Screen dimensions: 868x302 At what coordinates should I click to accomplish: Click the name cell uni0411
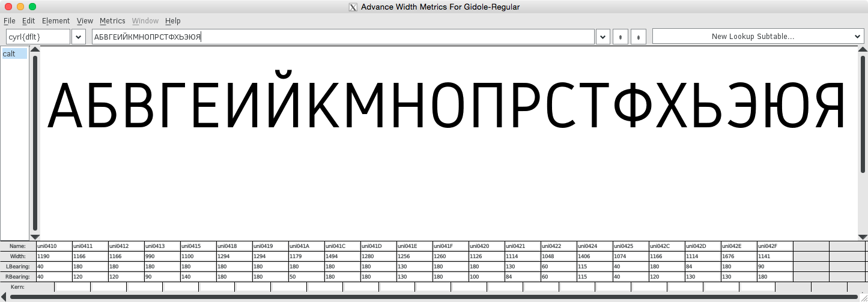(90, 246)
